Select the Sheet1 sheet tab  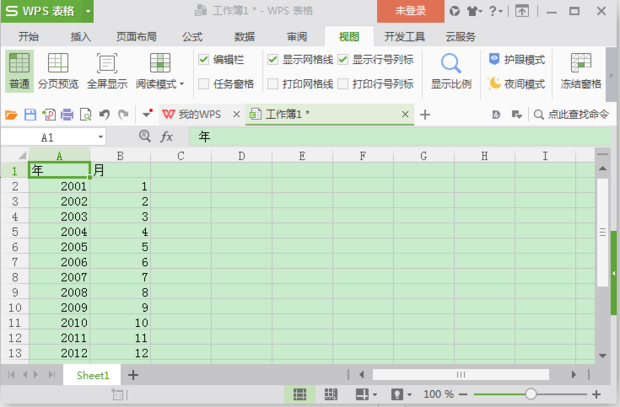click(93, 375)
